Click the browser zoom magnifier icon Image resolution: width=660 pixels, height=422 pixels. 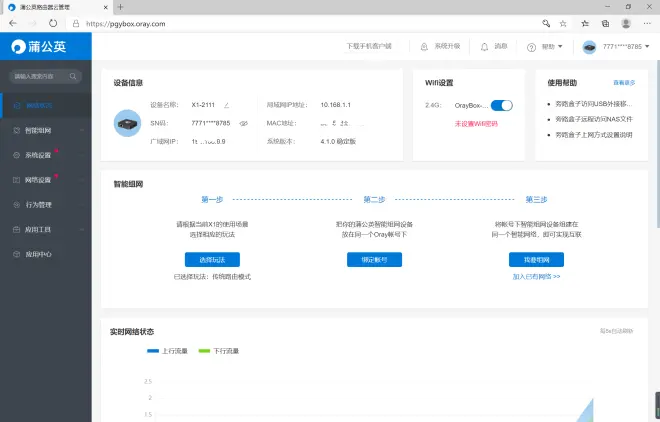point(546,24)
